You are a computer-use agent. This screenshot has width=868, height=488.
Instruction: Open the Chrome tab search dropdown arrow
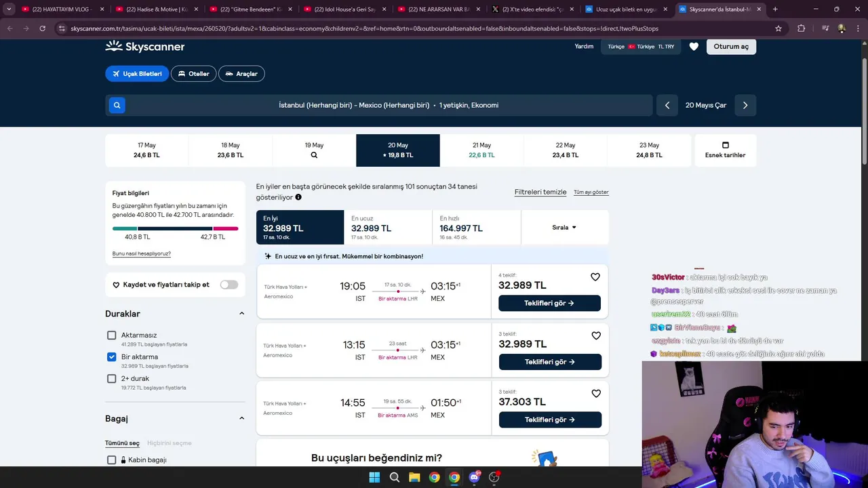(9, 9)
